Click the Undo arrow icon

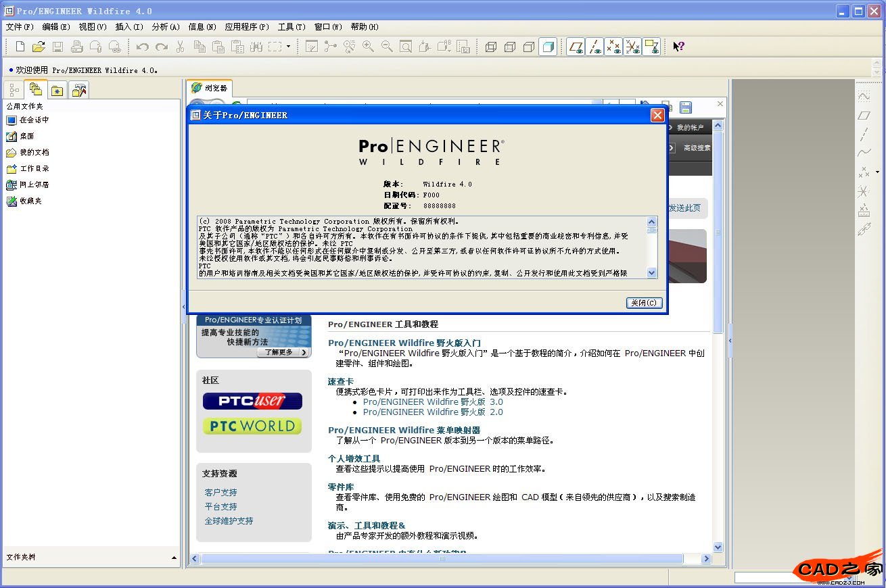(142, 47)
